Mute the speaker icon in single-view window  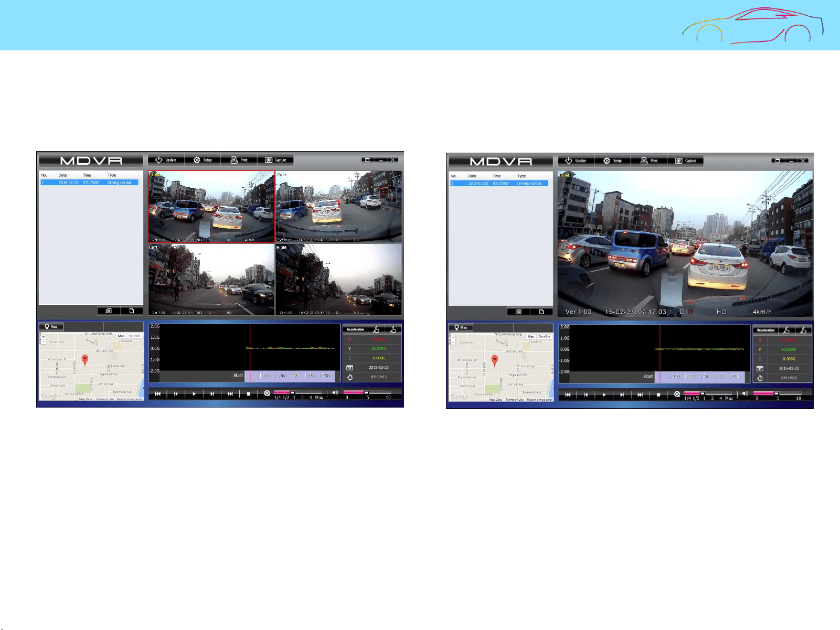click(745, 393)
